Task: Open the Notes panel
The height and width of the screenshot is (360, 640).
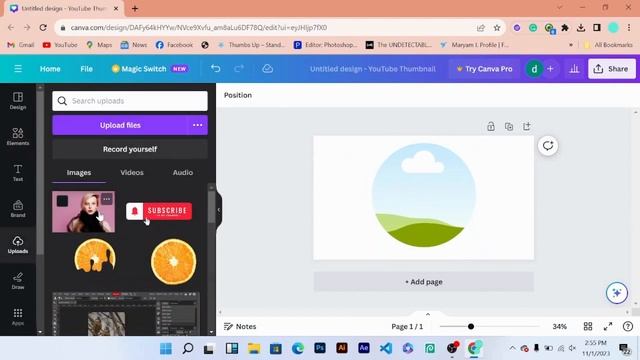Action: click(240, 326)
